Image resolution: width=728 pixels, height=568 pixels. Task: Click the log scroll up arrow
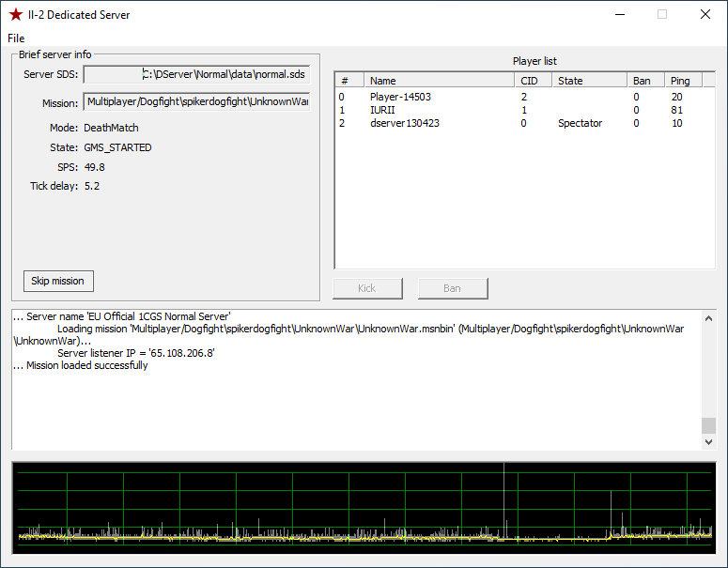[x=708, y=318]
